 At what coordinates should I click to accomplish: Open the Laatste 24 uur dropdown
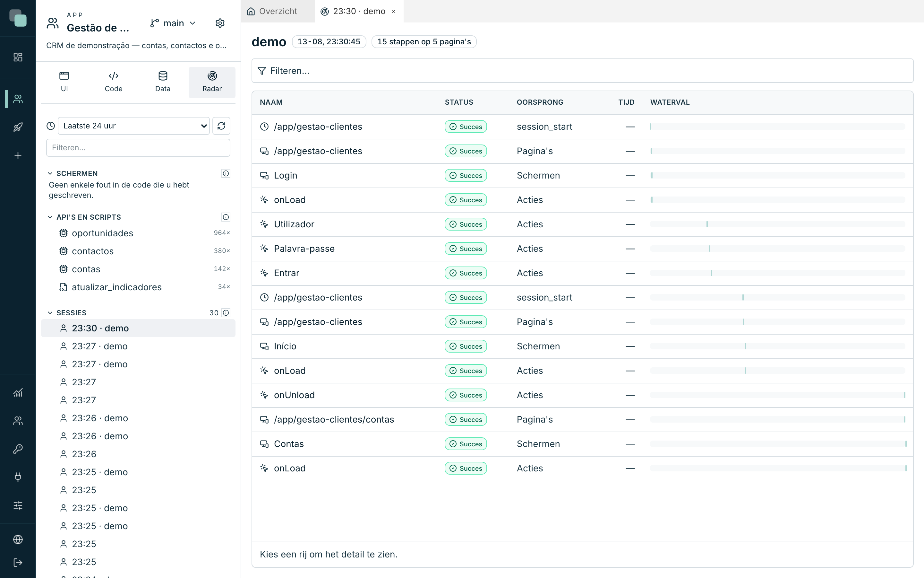(134, 126)
